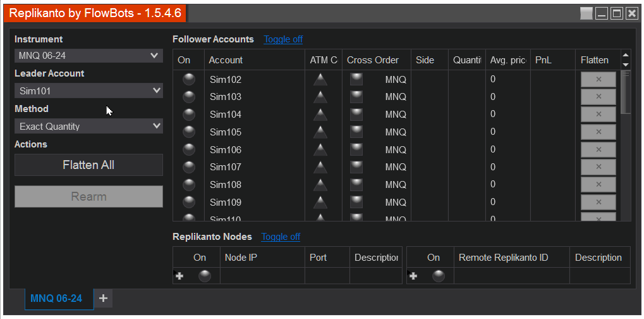Enable follower account Sim102

pos(189,79)
